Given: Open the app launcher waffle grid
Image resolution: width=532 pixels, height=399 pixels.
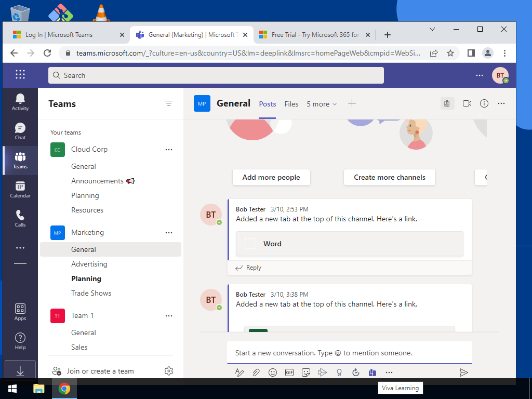Looking at the screenshot, I should coord(20,74).
